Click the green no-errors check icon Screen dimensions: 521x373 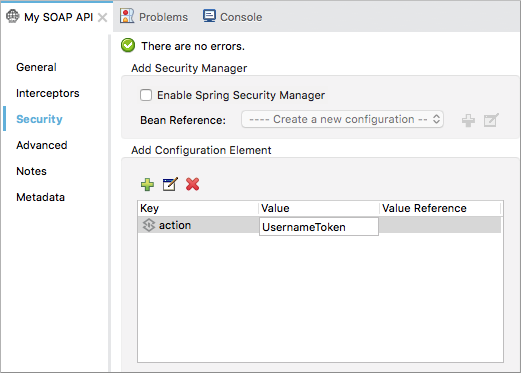tap(128, 46)
